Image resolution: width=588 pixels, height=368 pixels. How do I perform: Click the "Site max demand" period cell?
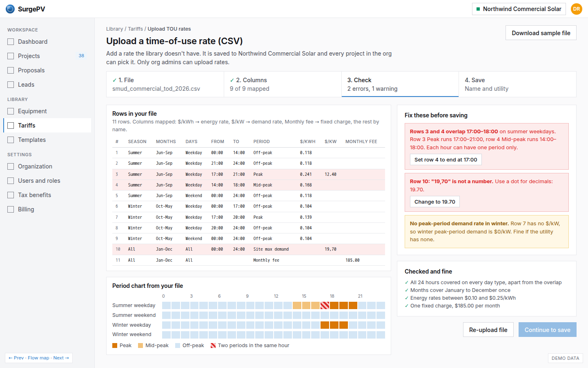[x=271, y=249]
